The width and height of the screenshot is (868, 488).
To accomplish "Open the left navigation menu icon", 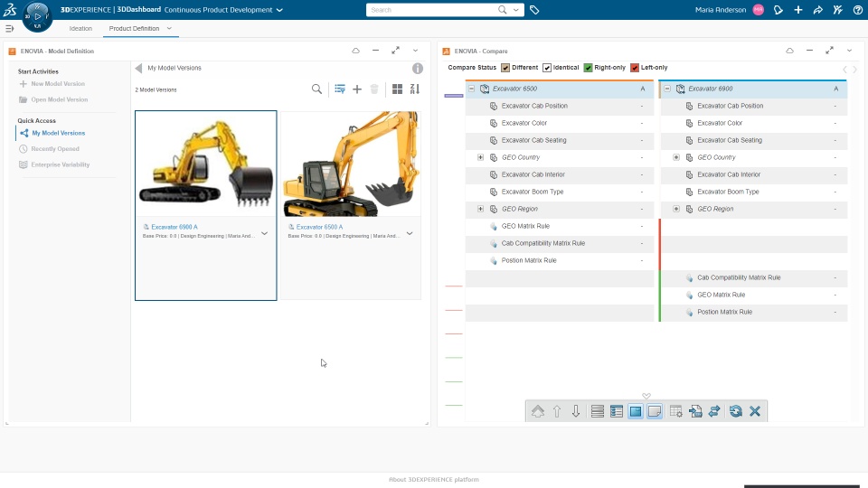I will 9,28.
